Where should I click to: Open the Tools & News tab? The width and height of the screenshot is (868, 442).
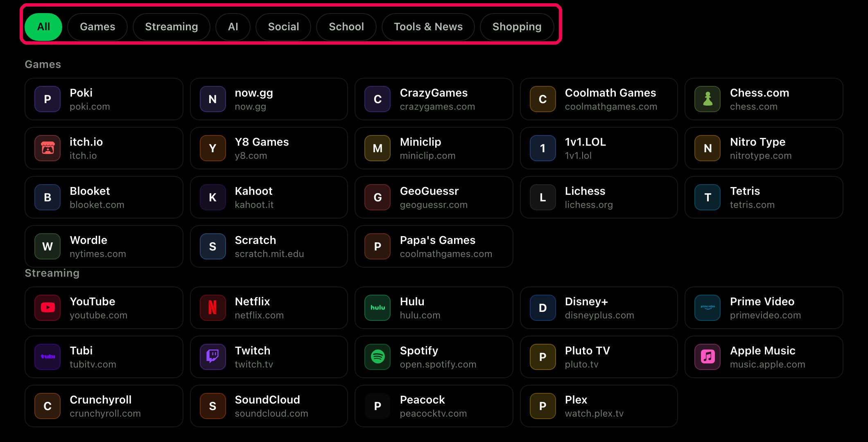click(428, 27)
